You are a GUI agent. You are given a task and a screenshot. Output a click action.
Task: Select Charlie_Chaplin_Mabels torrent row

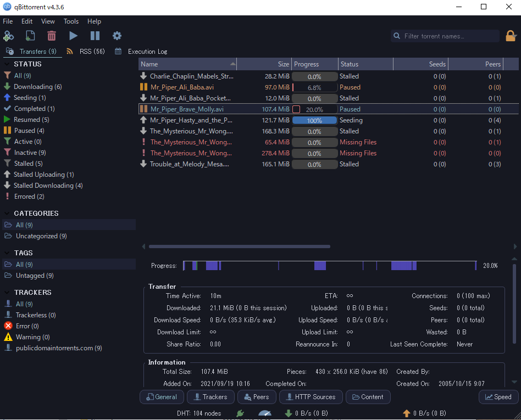(328, 76)
